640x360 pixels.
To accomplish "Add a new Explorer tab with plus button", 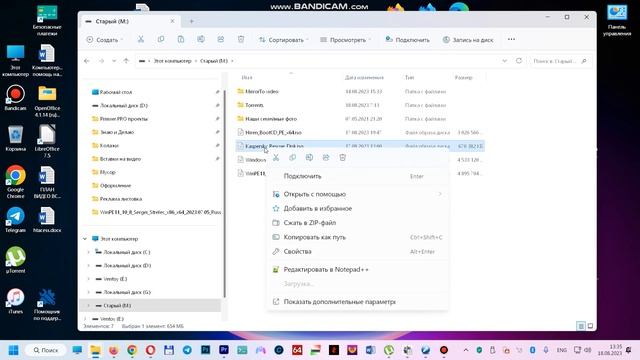I will tap(191, 21).
